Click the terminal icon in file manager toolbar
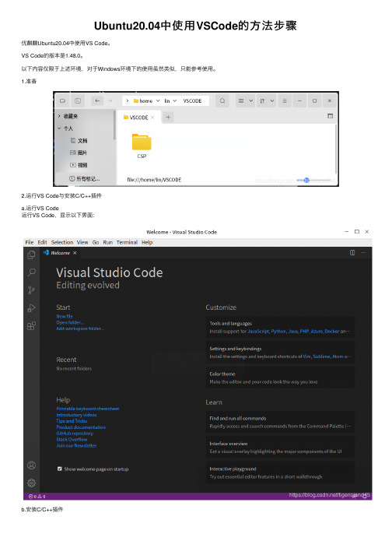 [78, 101]
